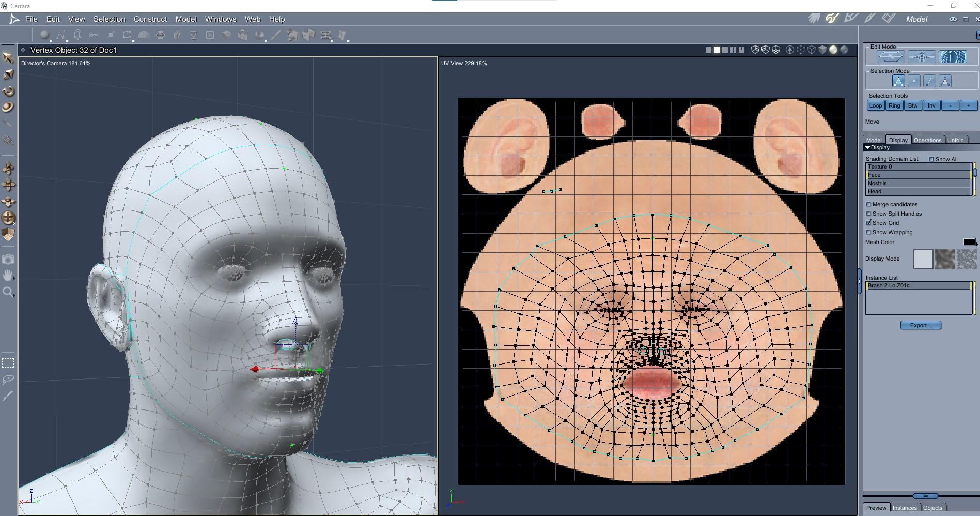Click the Loop selection button

coord(875,105)
